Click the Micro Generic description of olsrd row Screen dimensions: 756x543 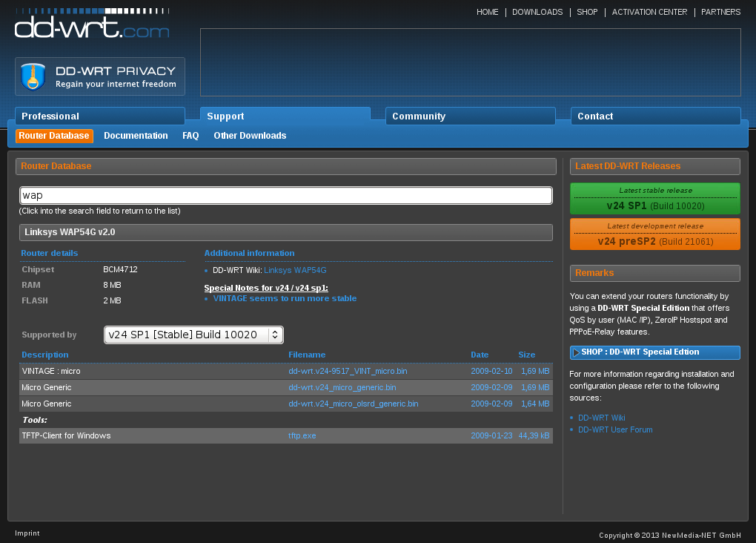(x=46, y=404)
